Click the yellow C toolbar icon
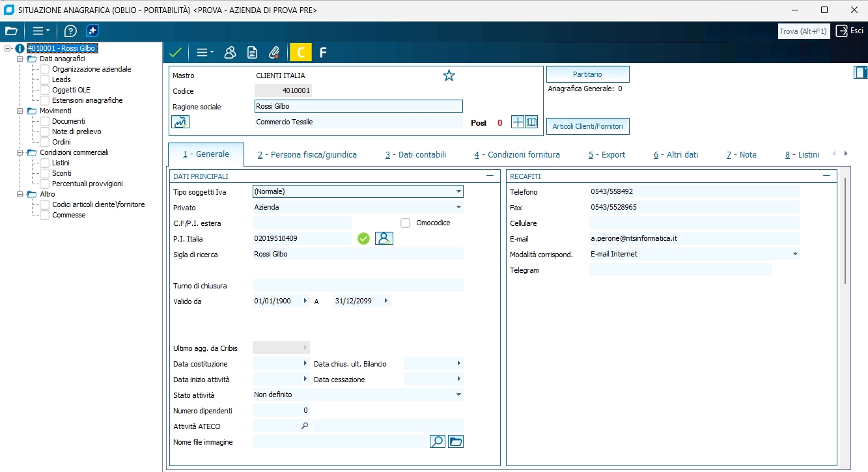868x472 pixels. pos(300,53)
